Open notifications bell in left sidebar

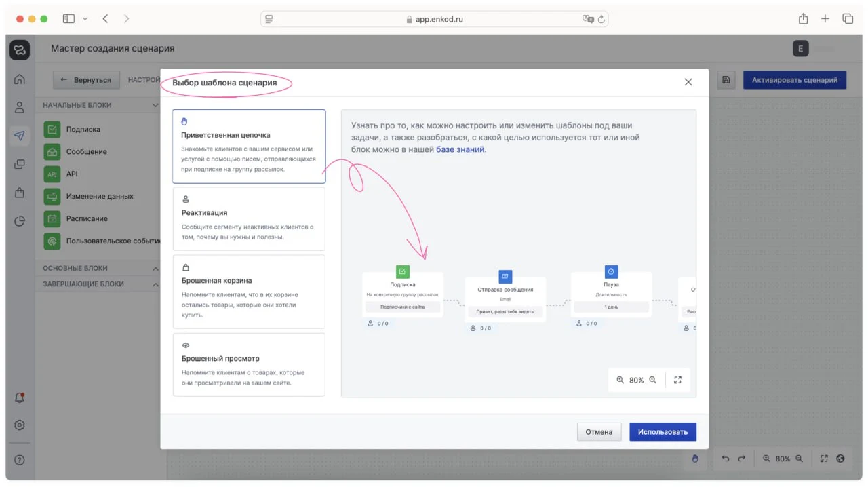click(x=20, y=398)
